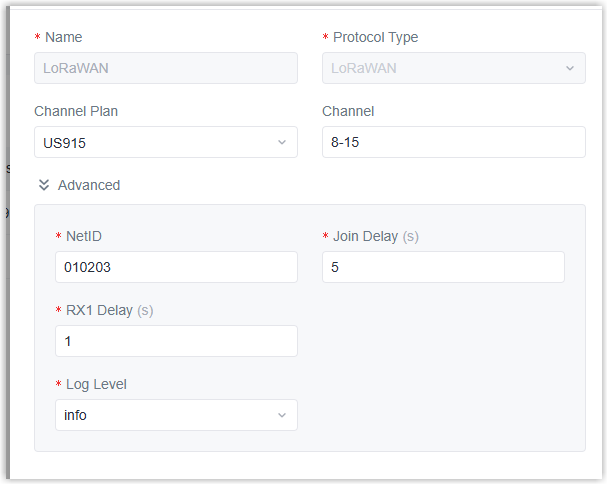Select the Join Delay input field

tap(442, 267)
